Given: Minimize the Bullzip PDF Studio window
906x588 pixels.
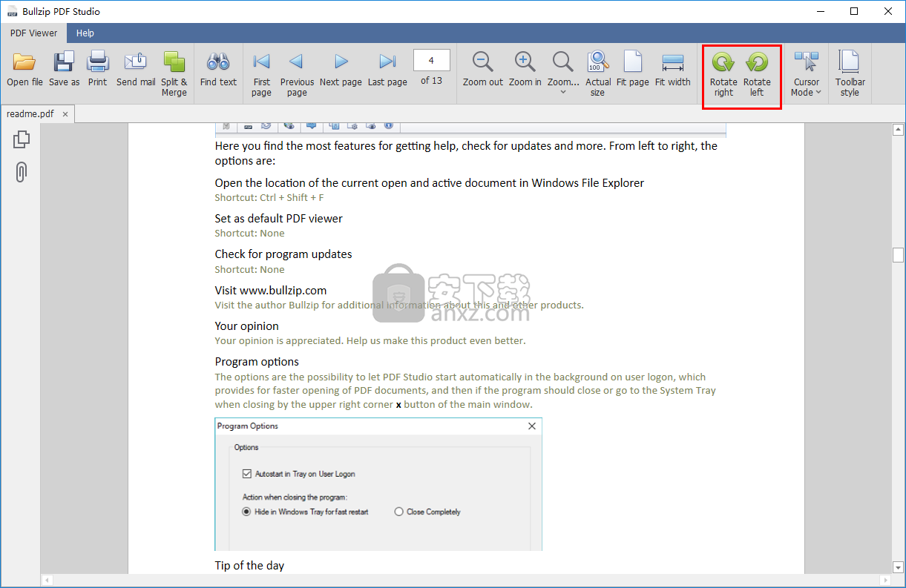Looking at the screenshot, I should 820,11.
